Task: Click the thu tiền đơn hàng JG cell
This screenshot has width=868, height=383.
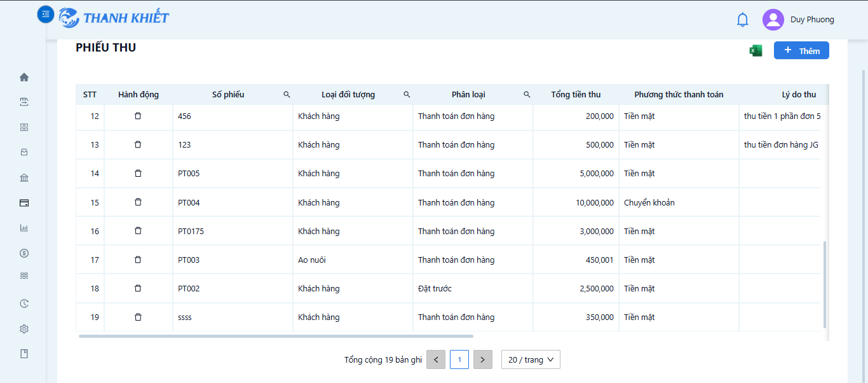Action: coord(781,144)
